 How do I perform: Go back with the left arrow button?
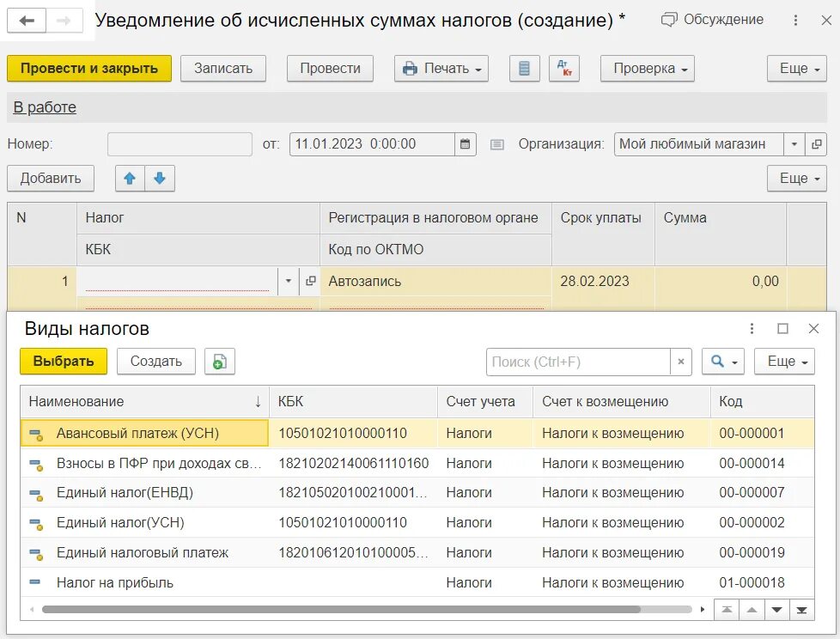(x=27, y=21)
